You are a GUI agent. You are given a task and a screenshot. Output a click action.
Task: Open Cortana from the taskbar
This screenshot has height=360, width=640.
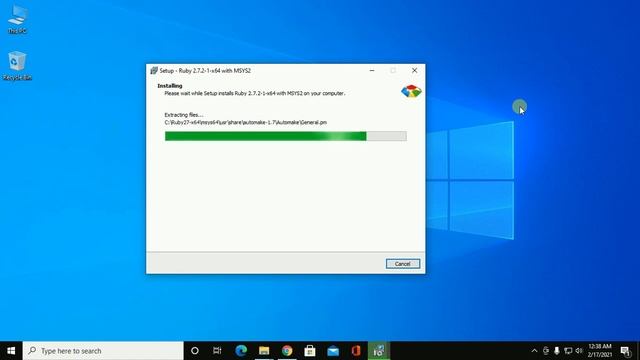195,351
